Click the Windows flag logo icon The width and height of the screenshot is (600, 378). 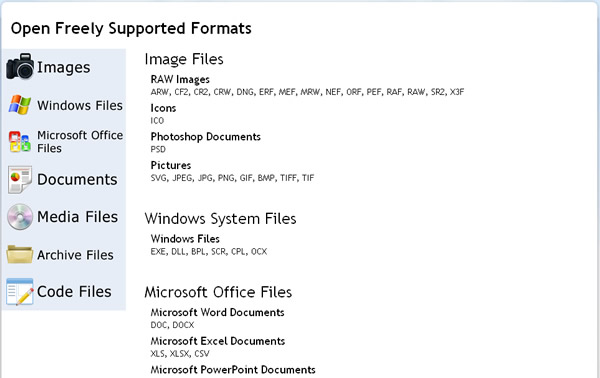[x=20, y=105]
